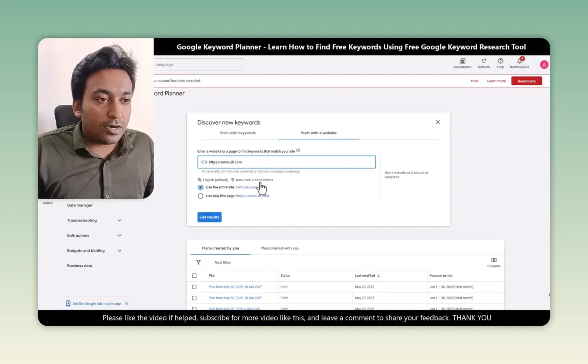The width and height of the screenshot is (588, 364).
Task: Open Plans created by you tab
Action: point(220,248)
